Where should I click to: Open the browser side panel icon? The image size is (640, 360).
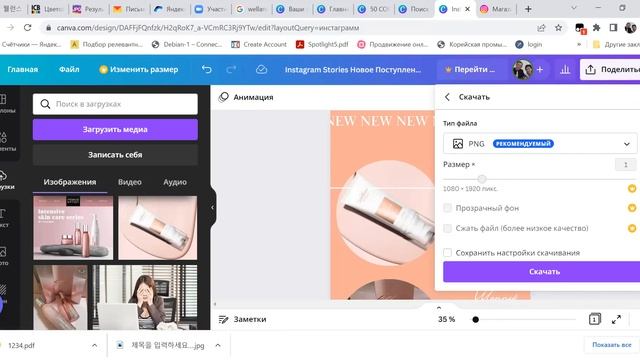613,28
